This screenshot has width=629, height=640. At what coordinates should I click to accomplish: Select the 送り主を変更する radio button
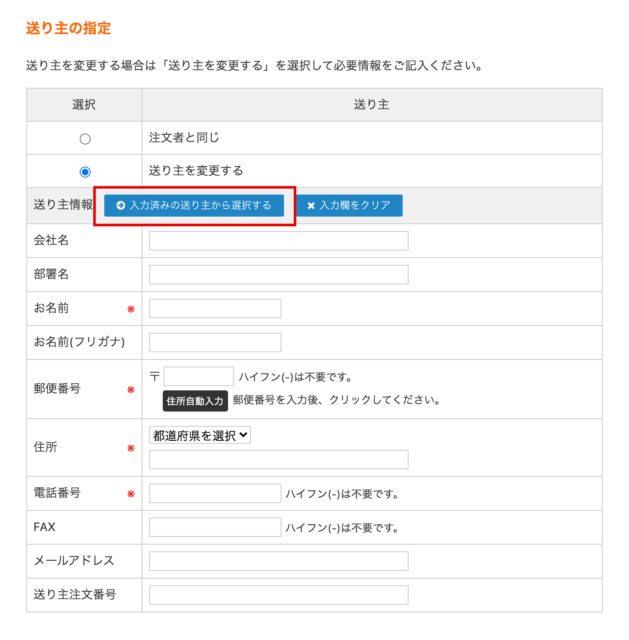click(x=84, y=172)
